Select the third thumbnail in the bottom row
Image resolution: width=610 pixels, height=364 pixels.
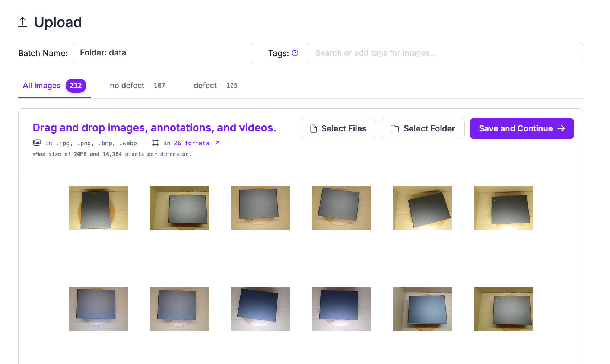pos(260,309)
